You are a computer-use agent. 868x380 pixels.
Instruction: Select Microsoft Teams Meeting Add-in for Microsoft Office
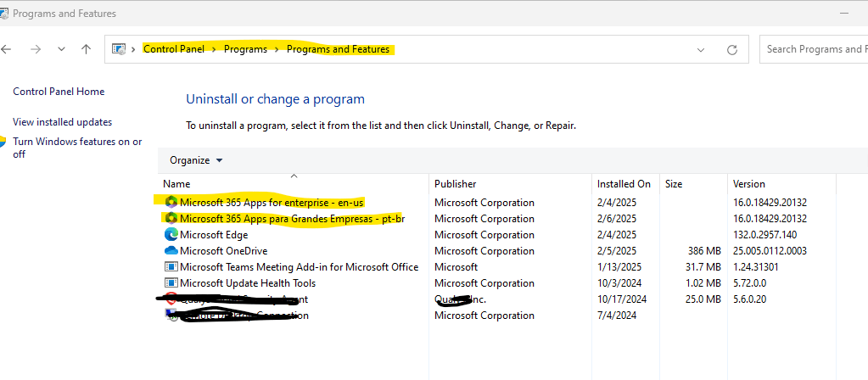click(299, 266)
